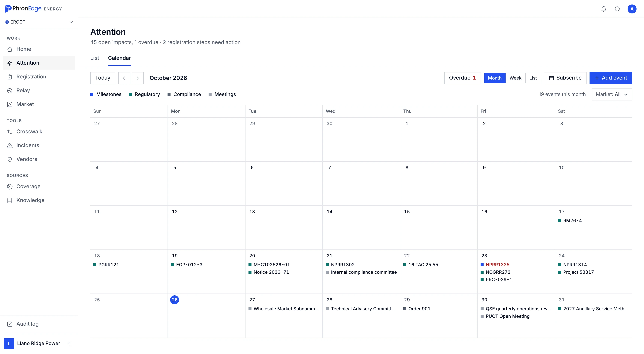
Task: Open Attention in the sidebar
Action: [39, 63]
